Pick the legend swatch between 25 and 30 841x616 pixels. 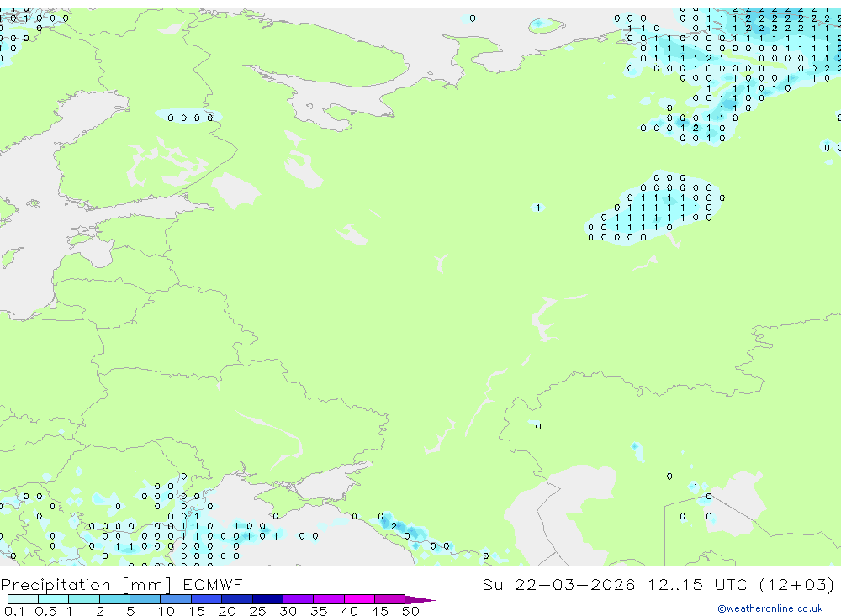coord(267,599)
